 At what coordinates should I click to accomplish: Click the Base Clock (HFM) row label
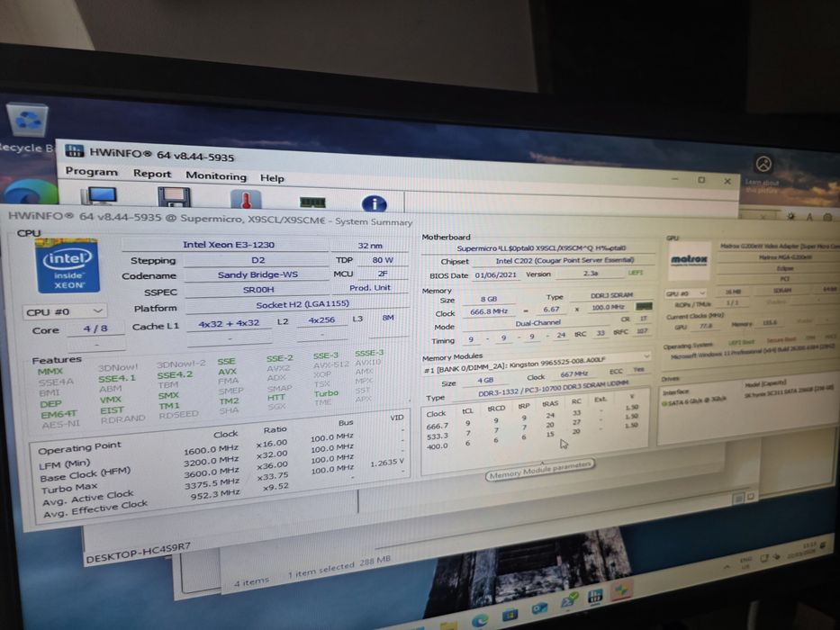[x=85, y=474]
